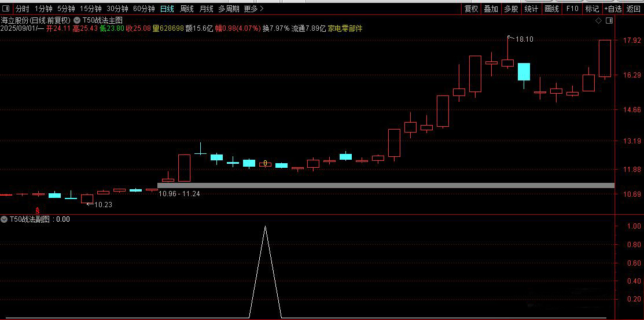The width and height of the screenshot is (644, 320).
Task: Open F10 company information
Action: pyautogui.click(x=572, y=9)
